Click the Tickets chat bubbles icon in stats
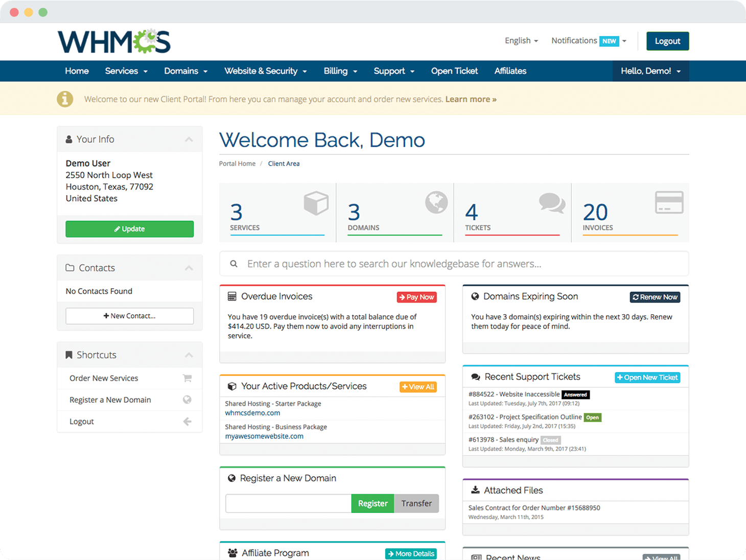This screenshot has height=560, width=746. tap(552, 203)
